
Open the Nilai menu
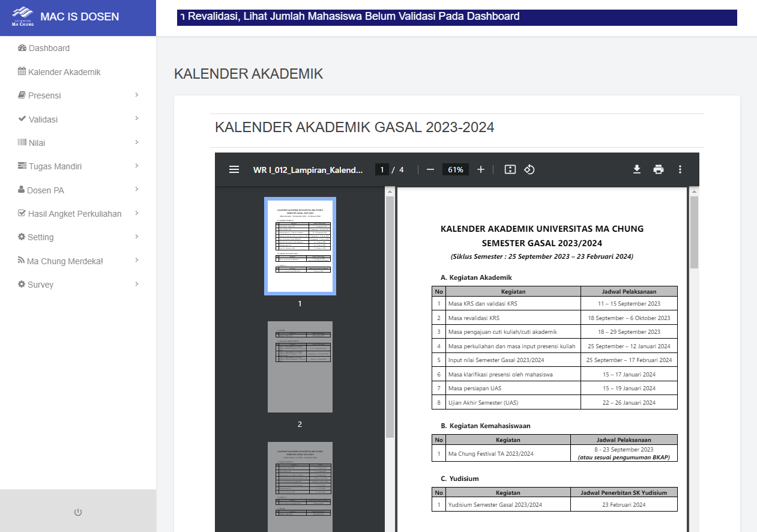tap(78, 143)
